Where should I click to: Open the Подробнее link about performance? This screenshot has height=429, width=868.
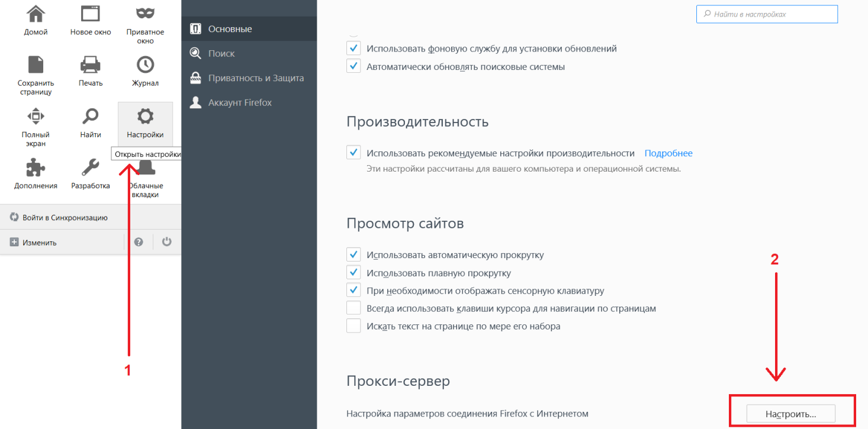click(668, 153)
